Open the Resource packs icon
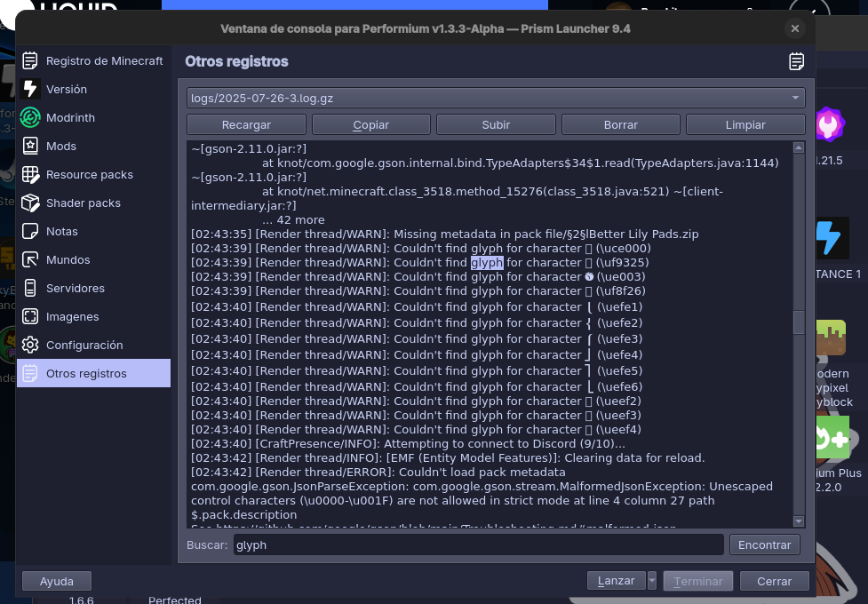 tap(30, 174)
